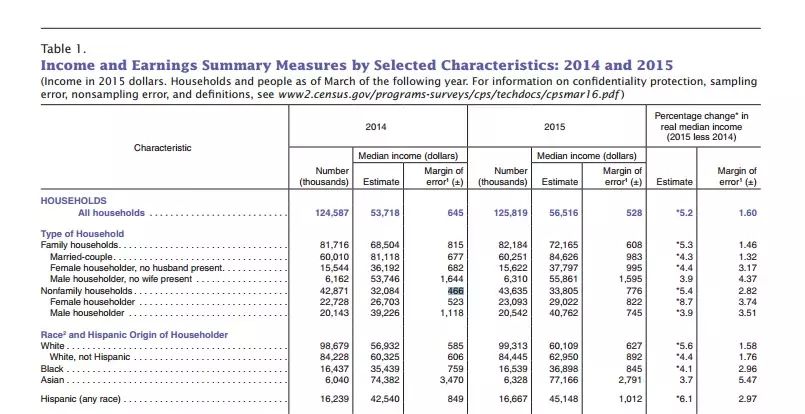Click the 2014 'Number (thousands)' column header
This screenshot has width=805, height=414.
coord(323,176)
